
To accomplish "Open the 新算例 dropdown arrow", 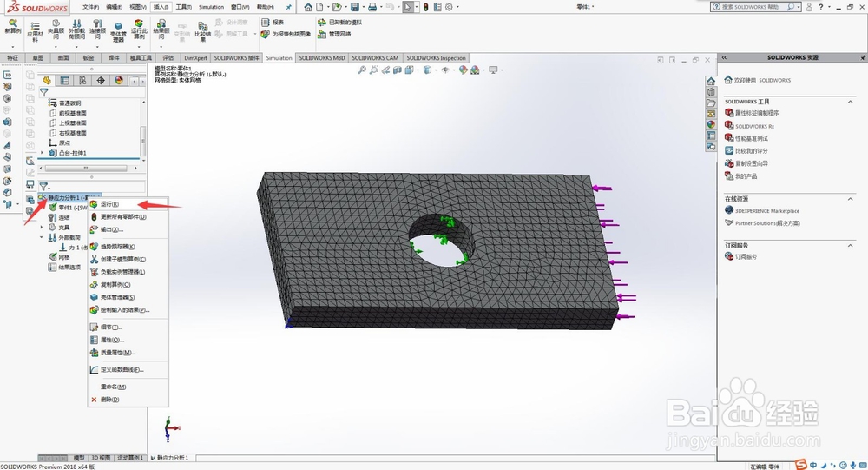I will click(x=12, y=47).
